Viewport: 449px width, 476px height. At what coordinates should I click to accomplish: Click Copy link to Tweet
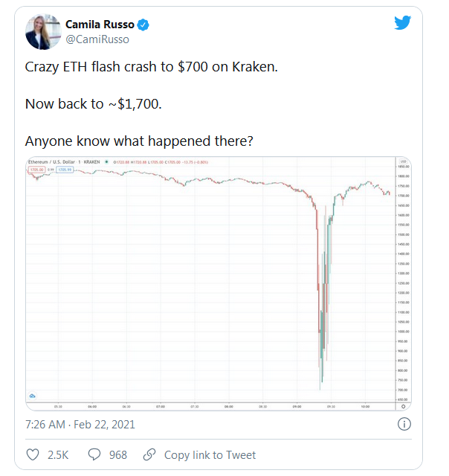(210, 455)
